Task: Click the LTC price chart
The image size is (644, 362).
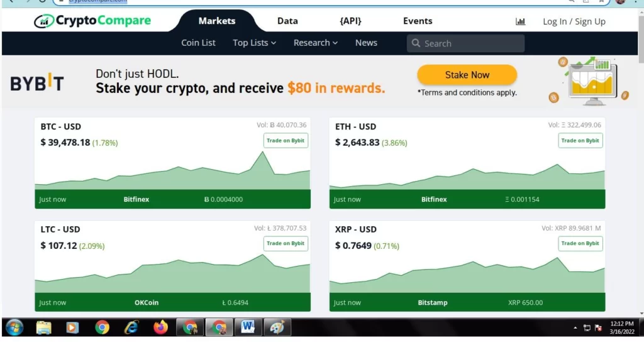Action: pos(172,273)
